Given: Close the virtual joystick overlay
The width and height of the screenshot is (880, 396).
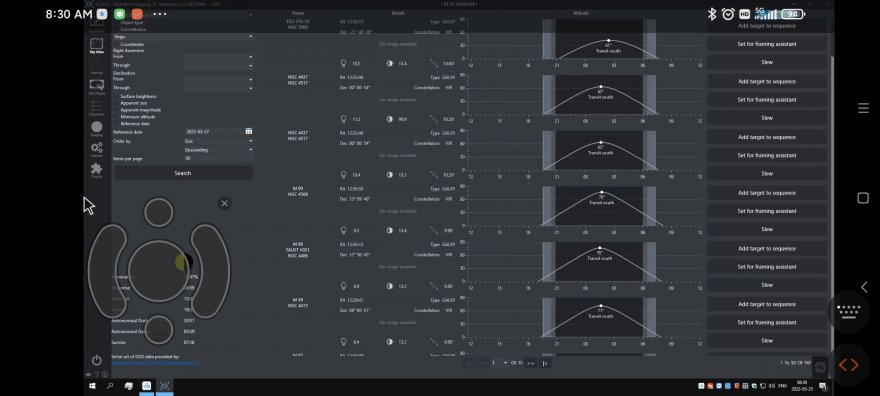Looking at the screenshot, I should pyautogui.click(x=224, y=203).
